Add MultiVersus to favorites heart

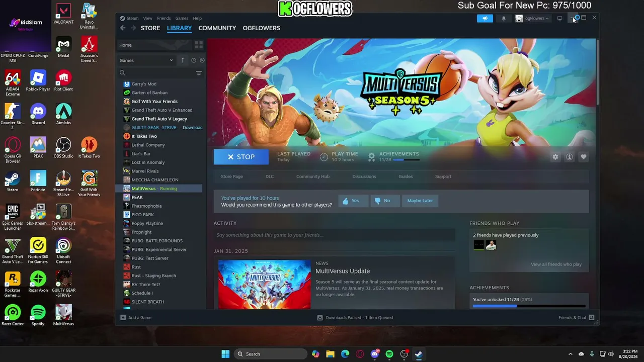(x=584, y=157)
